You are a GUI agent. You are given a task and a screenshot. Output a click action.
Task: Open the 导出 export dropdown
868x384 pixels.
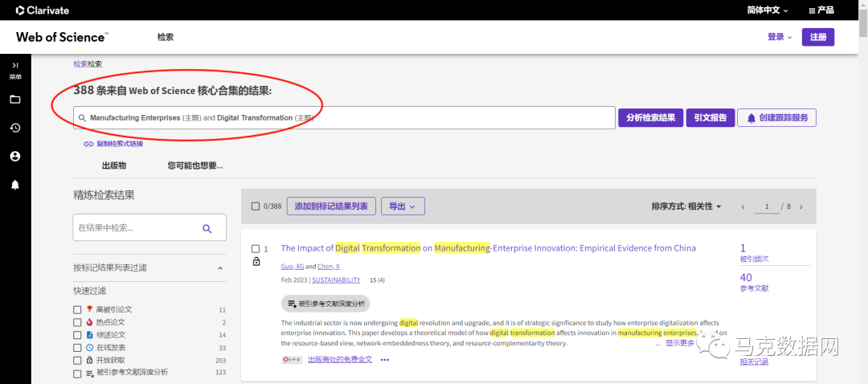coord(403,206)
